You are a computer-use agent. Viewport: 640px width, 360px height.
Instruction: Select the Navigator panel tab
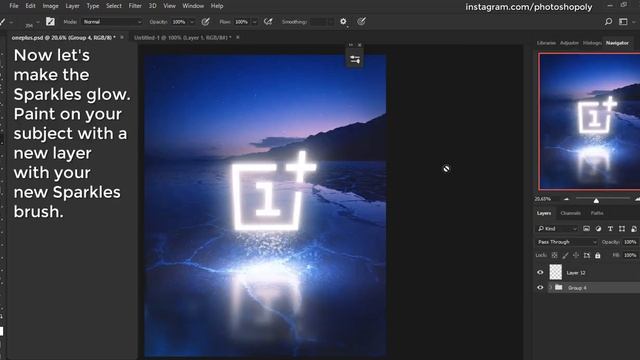click(x=617, y=43)
